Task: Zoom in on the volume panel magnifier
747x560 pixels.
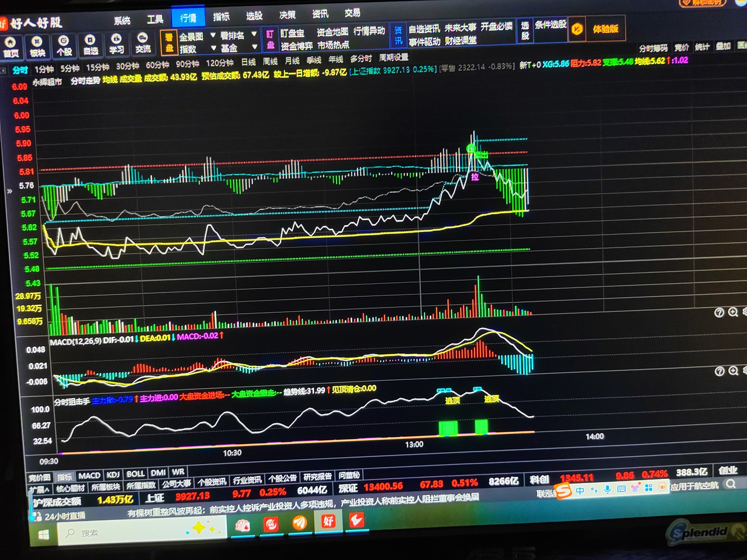Action: pyautogui.click(x=733, y=312)
